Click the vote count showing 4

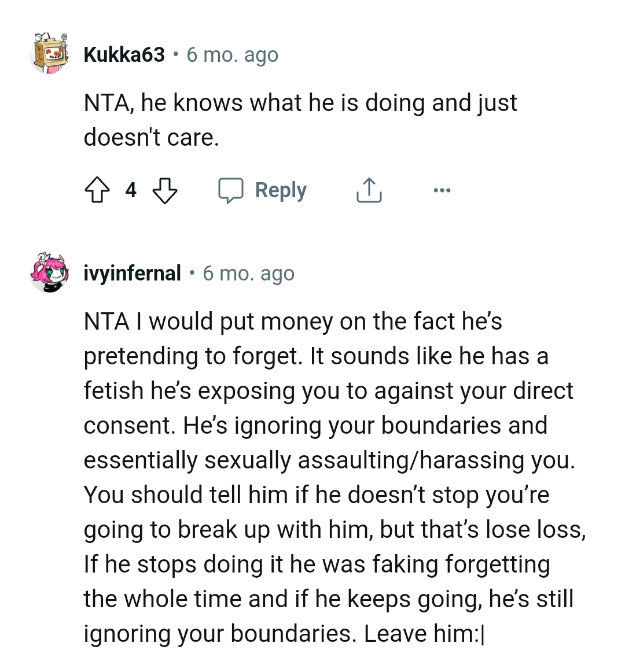131,190
